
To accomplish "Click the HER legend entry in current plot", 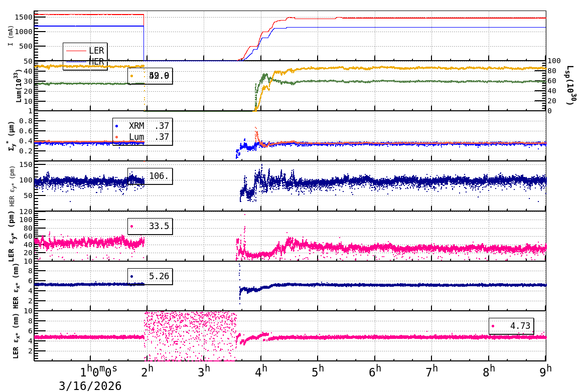I will pyautogui.click(x=85, y=62).
